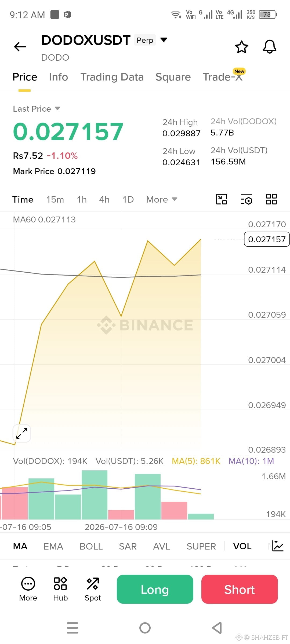Toggle the VOL indicator

242,546
